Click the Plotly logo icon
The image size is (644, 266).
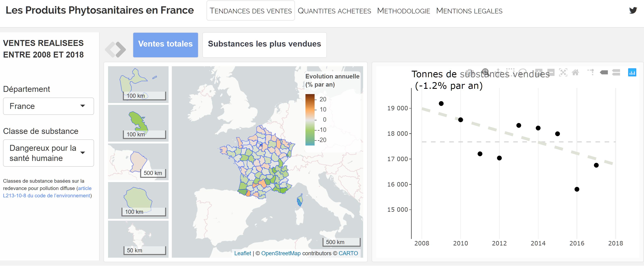click(632, 73)
